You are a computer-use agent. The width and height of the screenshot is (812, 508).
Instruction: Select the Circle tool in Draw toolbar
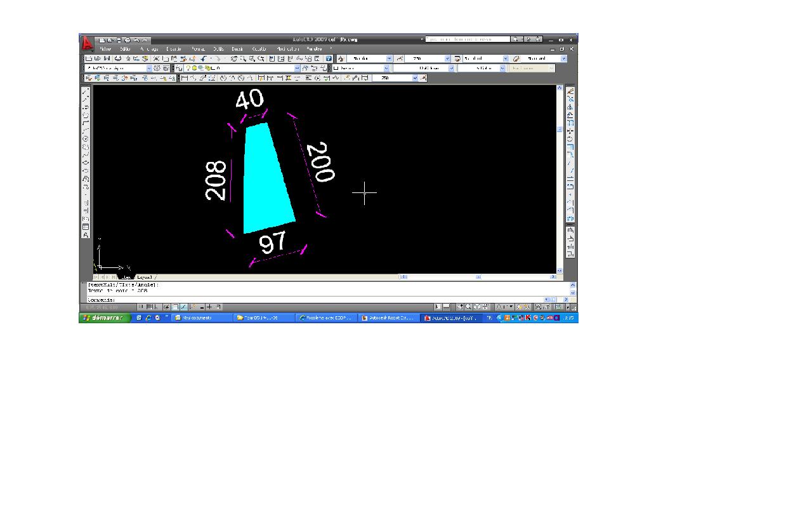[86, 139]
